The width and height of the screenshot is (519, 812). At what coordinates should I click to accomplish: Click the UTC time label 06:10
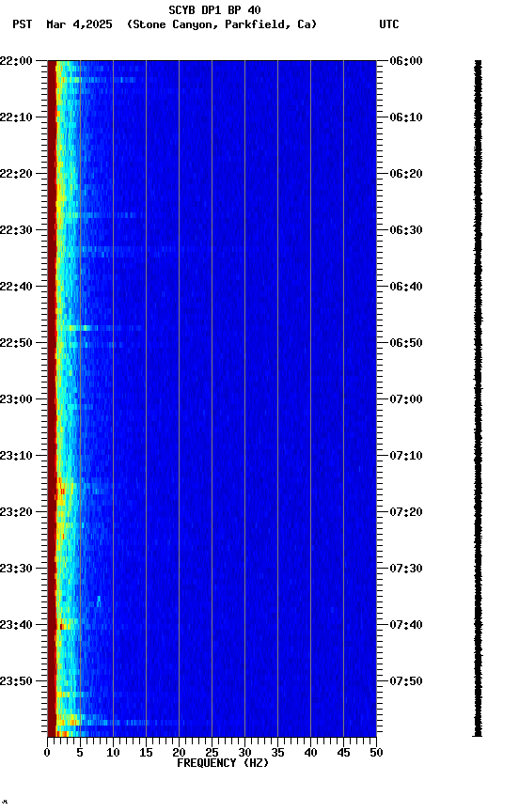406,117
